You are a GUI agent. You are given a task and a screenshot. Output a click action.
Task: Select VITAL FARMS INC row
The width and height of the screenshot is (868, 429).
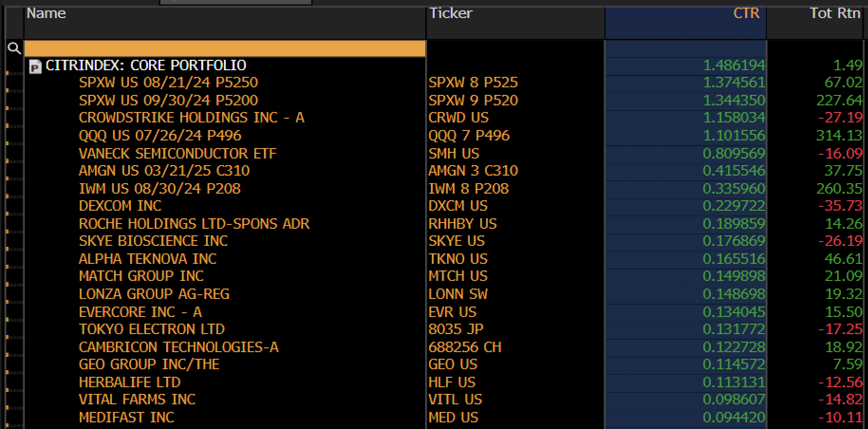click(137, 400)
